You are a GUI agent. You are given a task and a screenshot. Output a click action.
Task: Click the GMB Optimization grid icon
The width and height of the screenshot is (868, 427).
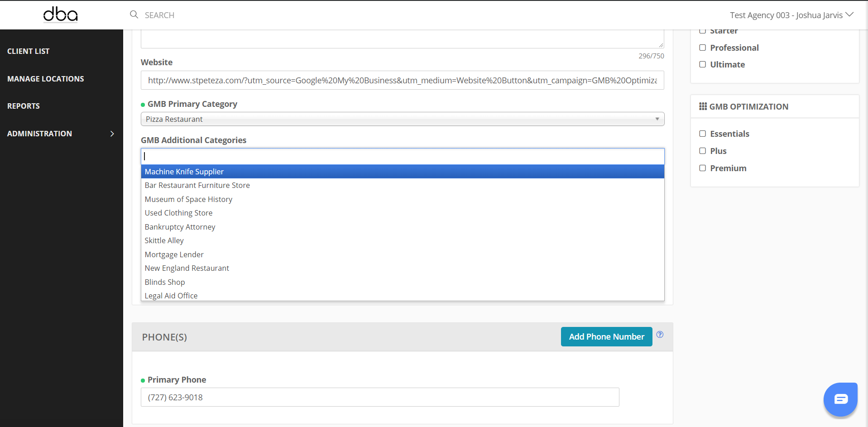pyautogui.click(x=703, y=106)
